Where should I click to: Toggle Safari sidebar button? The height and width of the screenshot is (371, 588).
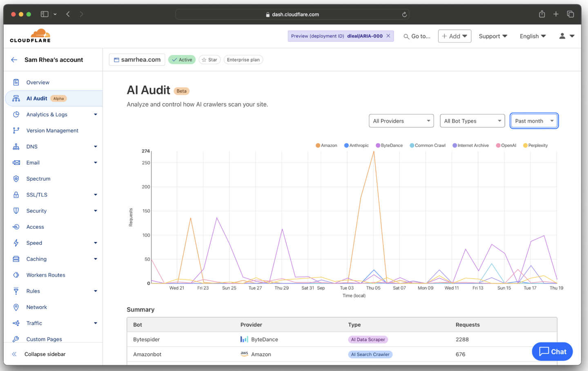tap(45, 14)
